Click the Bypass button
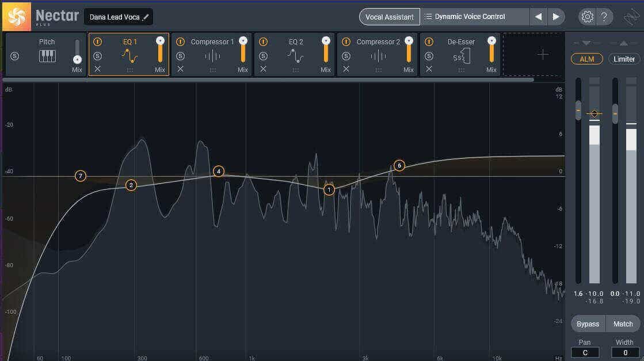644x361 pixels. [x=588, y=324]
